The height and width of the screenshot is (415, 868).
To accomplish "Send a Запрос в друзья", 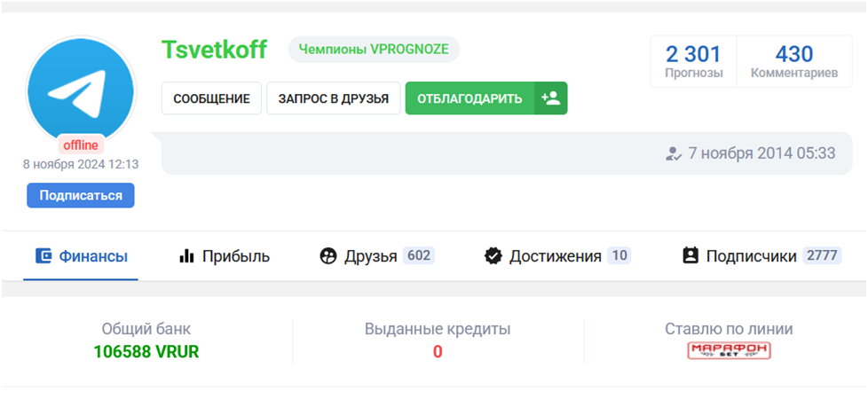I will pyautogui.click(x=333, y=98).
